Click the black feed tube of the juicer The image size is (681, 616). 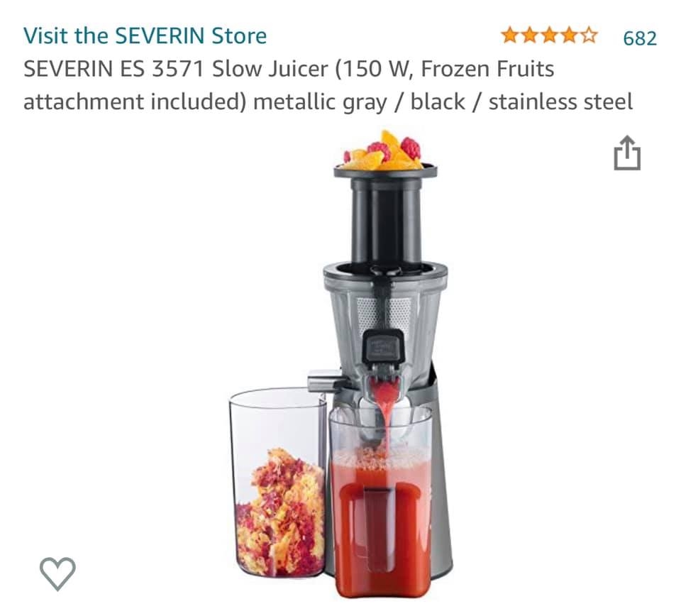[x=386, y=221]
